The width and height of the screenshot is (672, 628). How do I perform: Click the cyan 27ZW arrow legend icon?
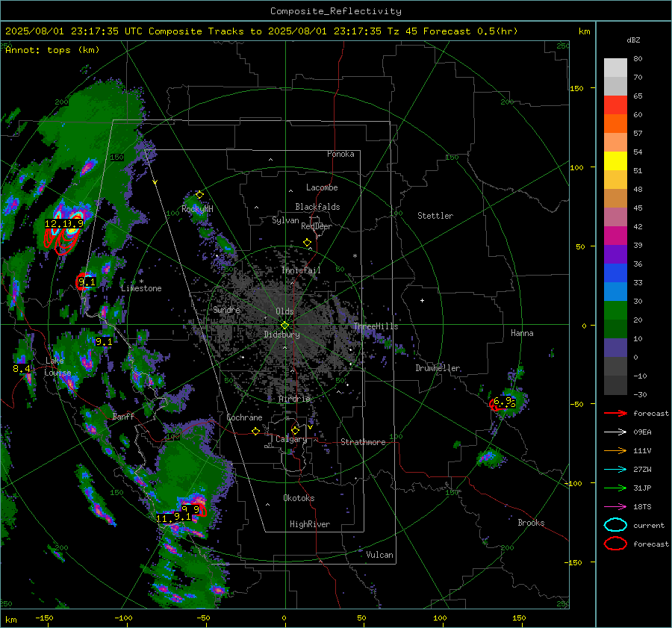tap(615, 470)
